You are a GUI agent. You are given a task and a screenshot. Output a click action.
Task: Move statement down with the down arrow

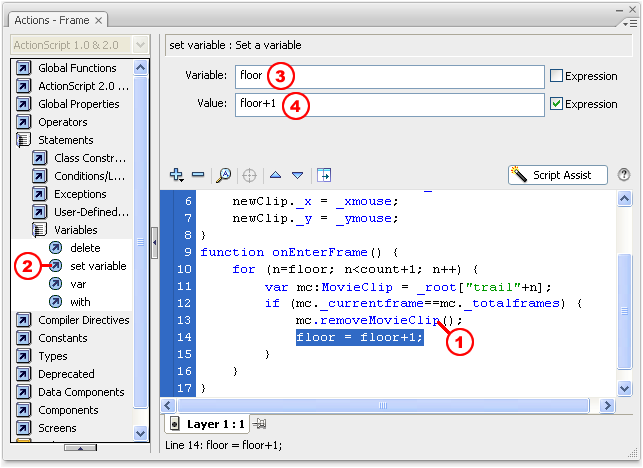click(297, 175)
